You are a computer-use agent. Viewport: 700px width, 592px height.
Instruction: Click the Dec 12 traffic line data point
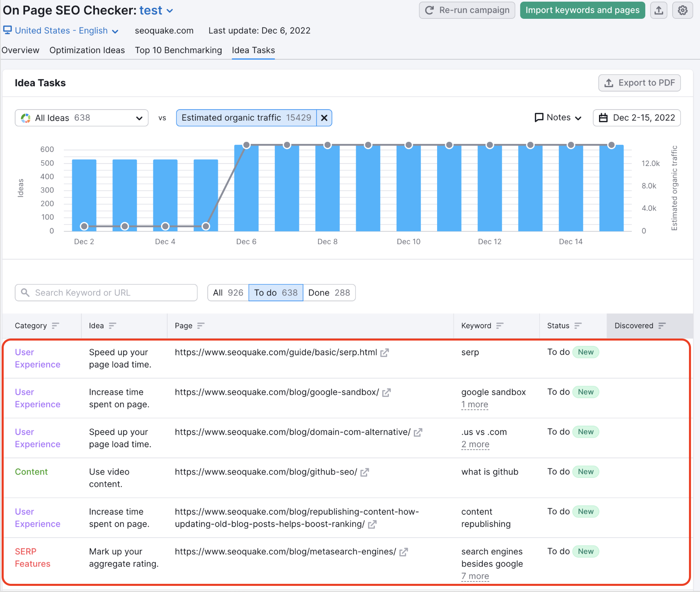tap(489, 145)
